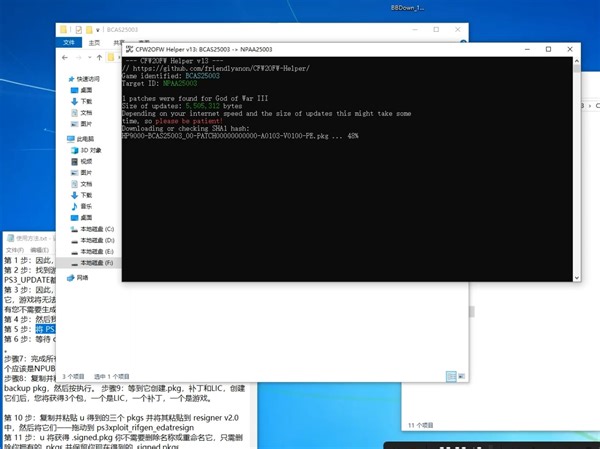Go up one folder level in Explorer

pos(99,57)
